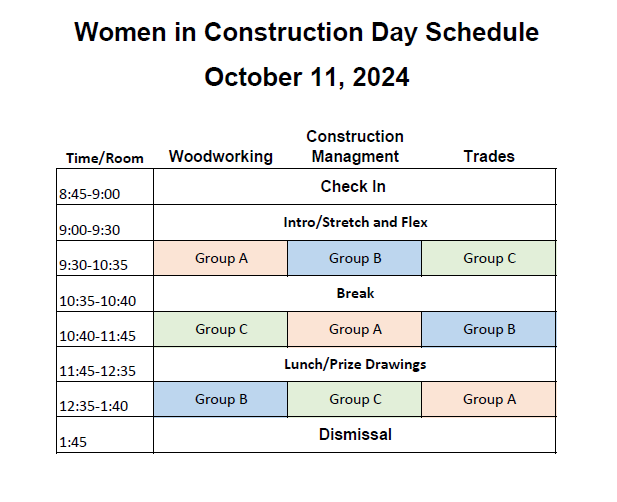Image resolution: width=617 pixels, height=502 pixels.
Task: Select the "Woodworking" column header
Action: (220, 156)
